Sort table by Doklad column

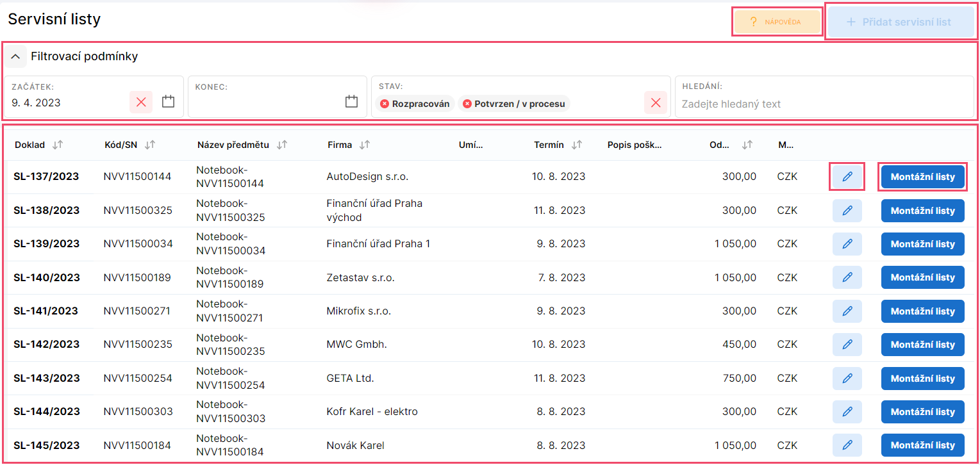click(58, 145)
